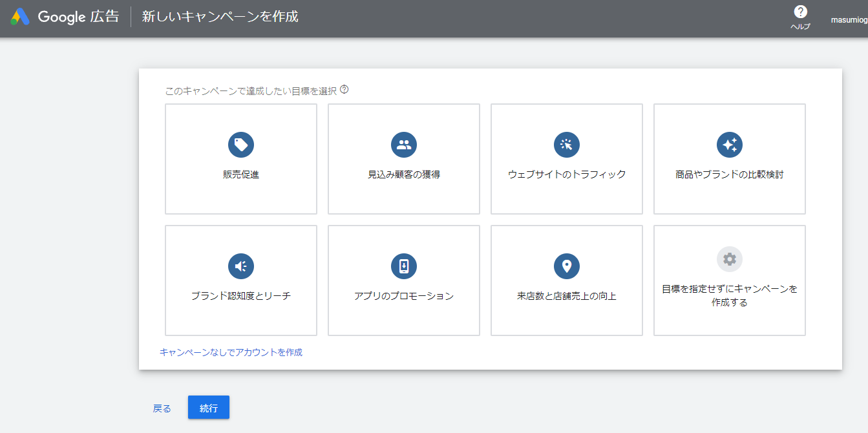Open the ヘルプ question mark icon
This screenshot has width=868, height=433.
(801, 12)
